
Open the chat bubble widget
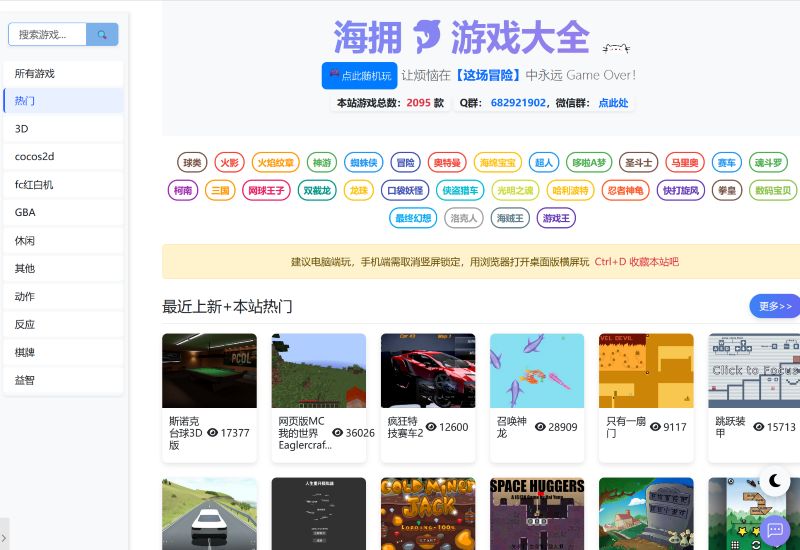(774, 531)
